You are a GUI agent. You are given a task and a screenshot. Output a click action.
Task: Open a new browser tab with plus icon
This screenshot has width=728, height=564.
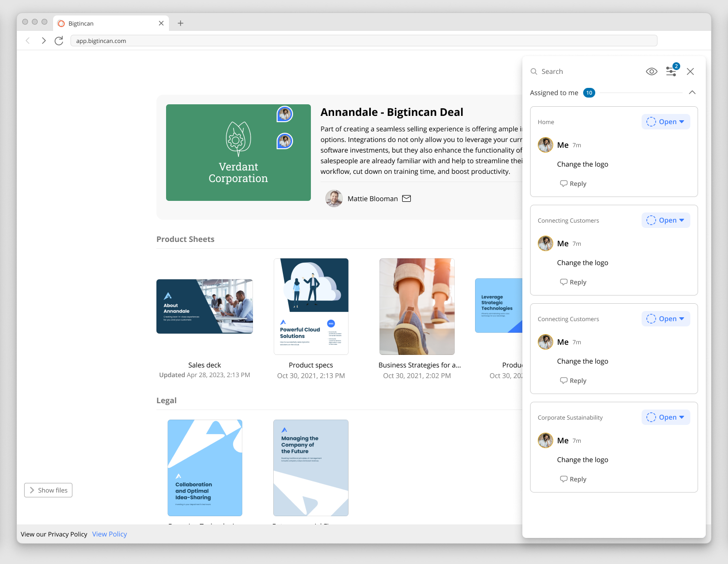coord(181,23)
